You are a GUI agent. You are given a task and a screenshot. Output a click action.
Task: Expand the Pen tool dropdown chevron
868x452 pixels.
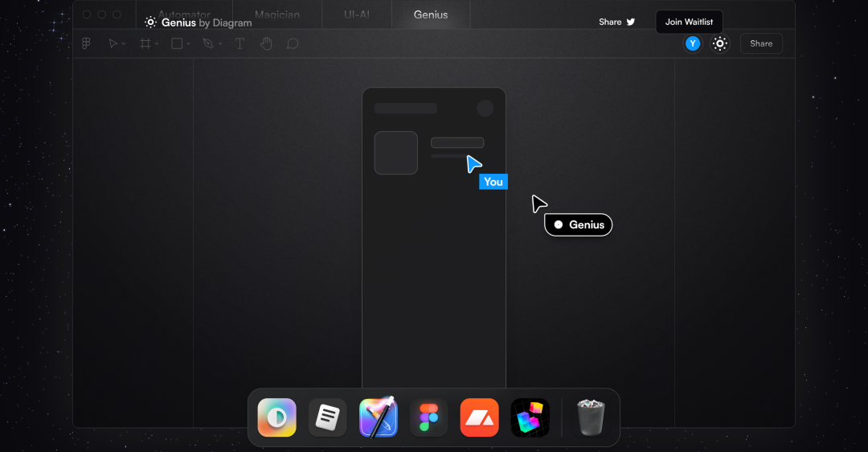pos(220,43)
